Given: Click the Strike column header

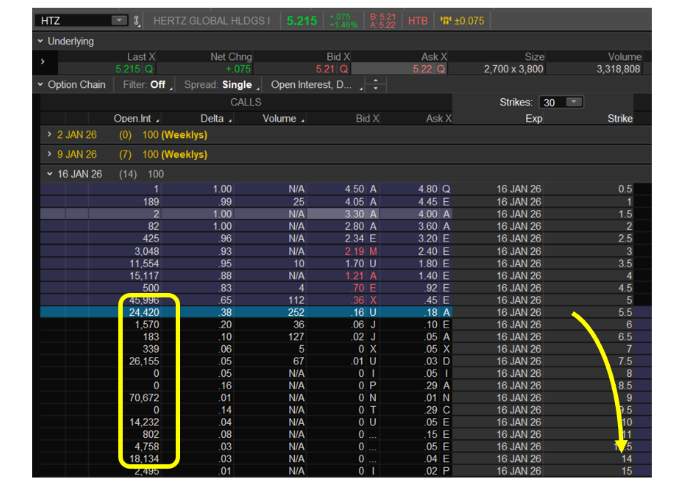Looking at the screenshot, I should click(x=620, y=118).
